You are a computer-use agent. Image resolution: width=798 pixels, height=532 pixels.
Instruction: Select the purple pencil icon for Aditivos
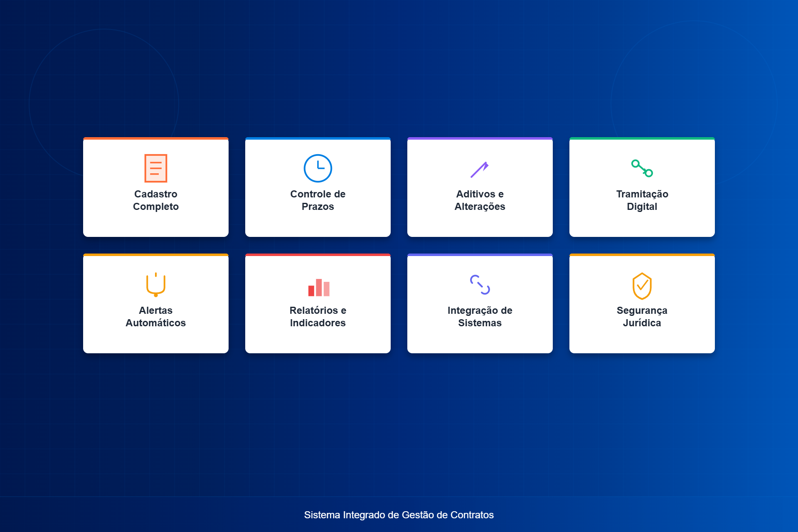(479, 170)
